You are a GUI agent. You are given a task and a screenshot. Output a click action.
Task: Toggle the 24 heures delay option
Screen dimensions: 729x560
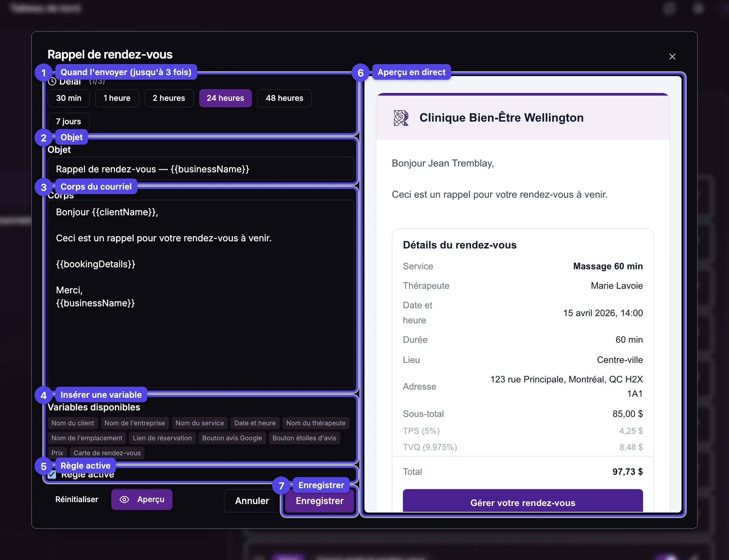(225, 98)
